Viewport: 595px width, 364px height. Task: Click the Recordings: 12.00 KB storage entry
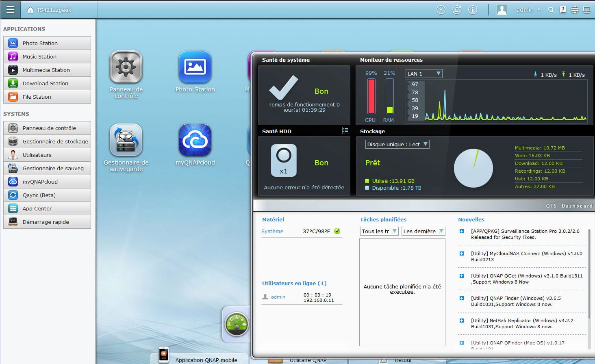[x=540, y=171]
